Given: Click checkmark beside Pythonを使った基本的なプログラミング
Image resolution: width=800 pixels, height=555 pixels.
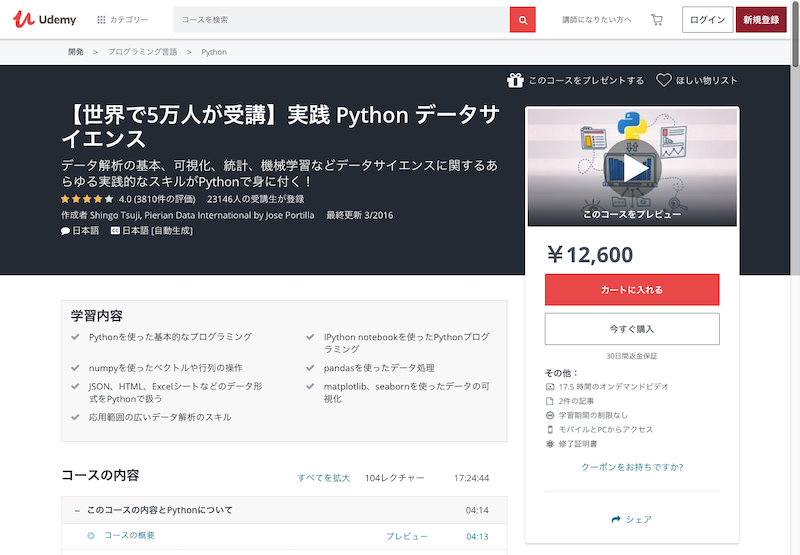Looking at the screenshot, I should pyautogui.click(x=76, y=337).
